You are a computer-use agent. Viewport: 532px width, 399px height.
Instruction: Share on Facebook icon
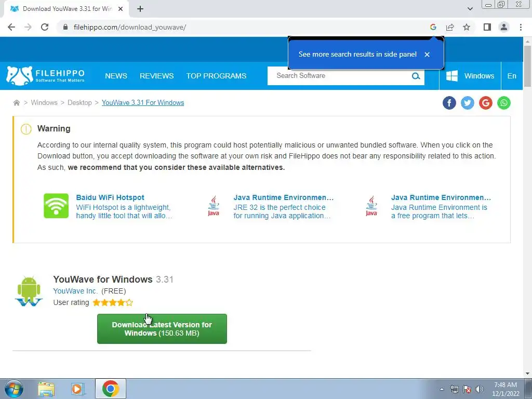(x=449, y=103)
